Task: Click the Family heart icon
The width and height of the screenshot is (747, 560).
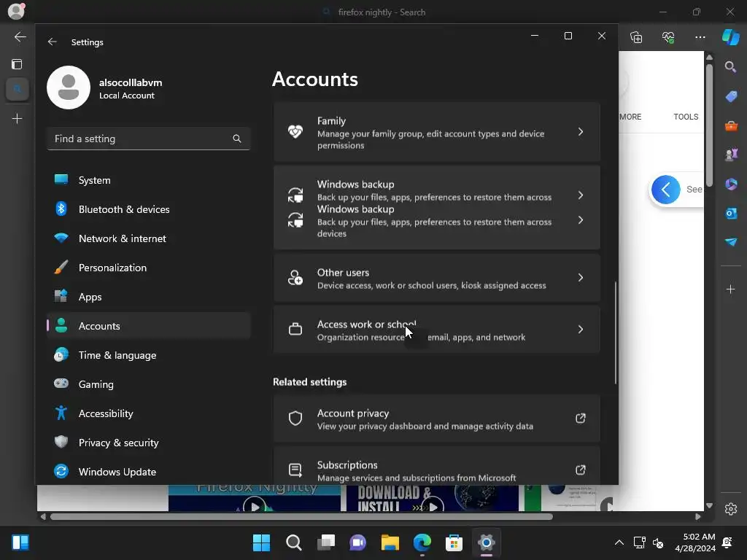Action: pos(295,132)
